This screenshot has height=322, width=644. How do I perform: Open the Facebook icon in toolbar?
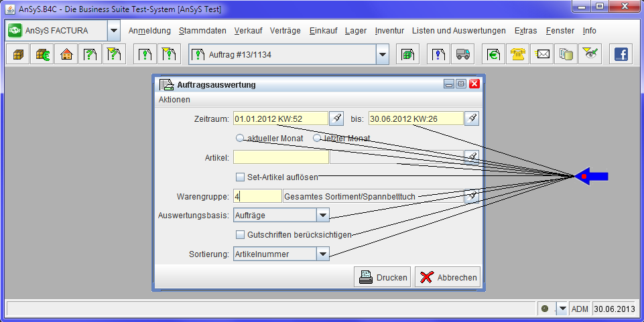[621, 55]
